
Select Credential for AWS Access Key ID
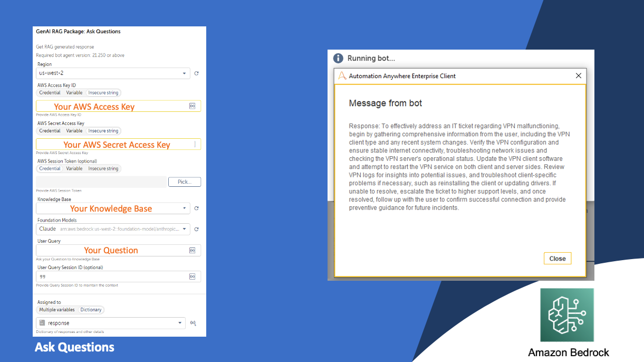pyautogui.click(x=50, y=93)
